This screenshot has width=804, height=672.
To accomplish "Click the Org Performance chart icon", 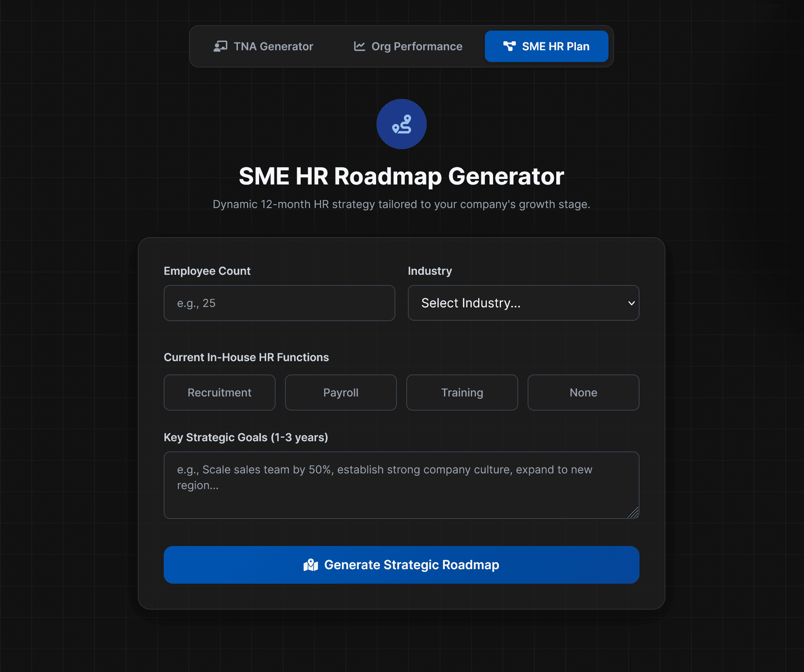I will click(359, 46).
